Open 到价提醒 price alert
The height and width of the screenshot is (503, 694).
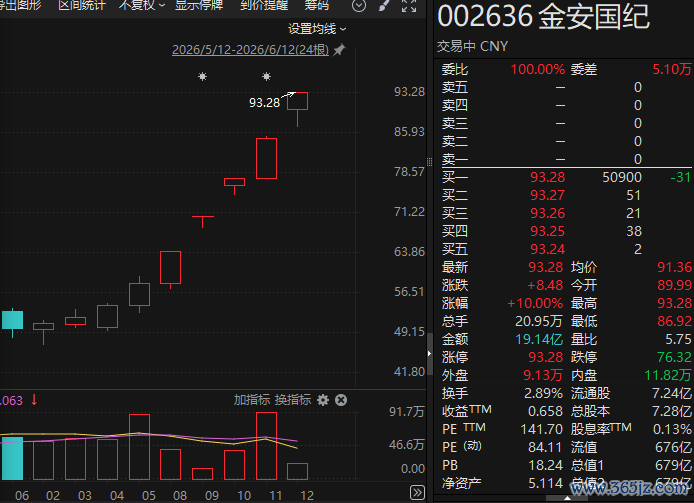pos(264,5)
